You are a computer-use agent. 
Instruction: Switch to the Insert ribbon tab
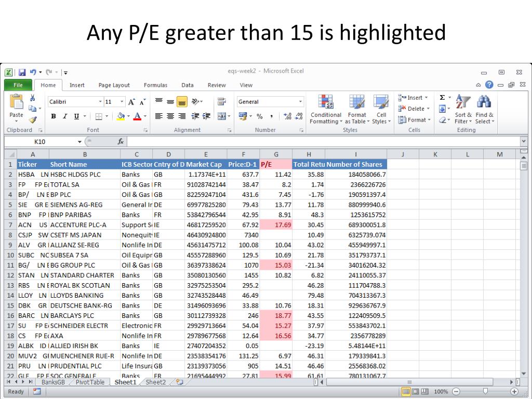click(x=77, y=85)
